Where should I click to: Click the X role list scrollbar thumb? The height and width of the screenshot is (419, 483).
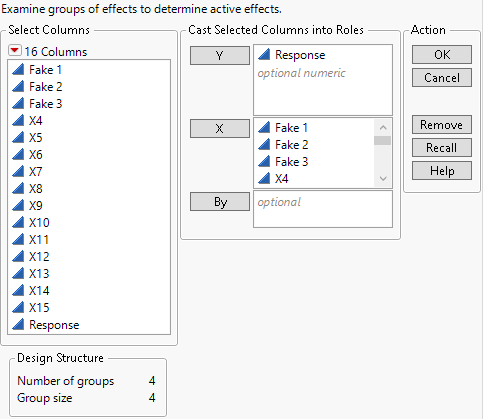[383, 140]
